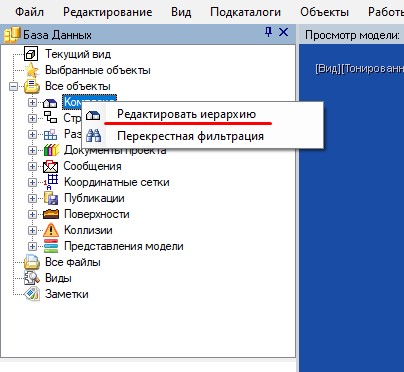
Task: Click the Виды magnifier icon
Action: 32,278
